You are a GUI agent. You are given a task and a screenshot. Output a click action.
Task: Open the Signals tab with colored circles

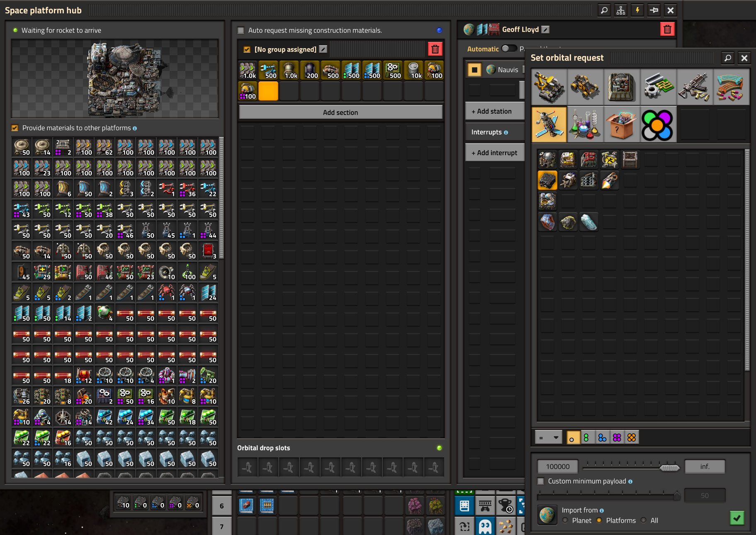tap(658, 124)
